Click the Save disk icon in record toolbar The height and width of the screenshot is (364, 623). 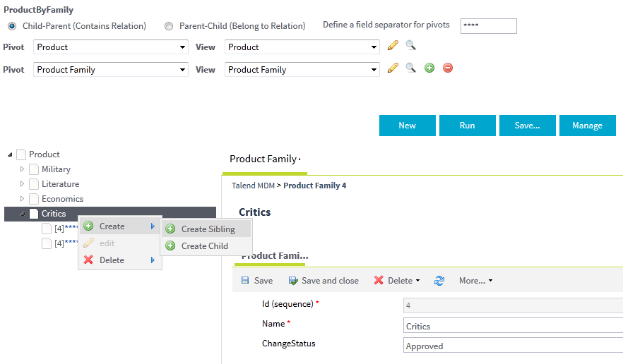click(x=245, y=281)
